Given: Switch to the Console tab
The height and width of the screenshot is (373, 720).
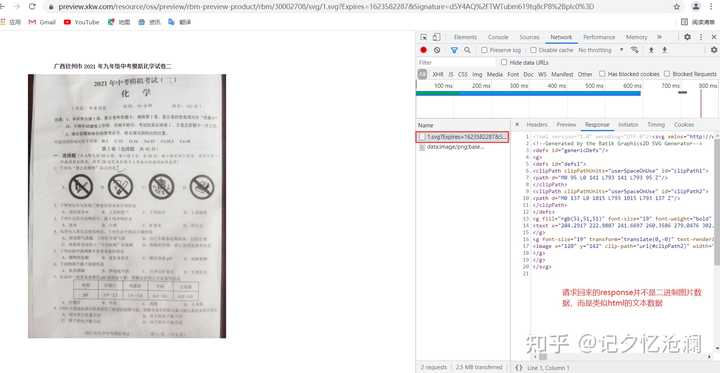Looking at the screenshot, I should click(x=498, y=37).
